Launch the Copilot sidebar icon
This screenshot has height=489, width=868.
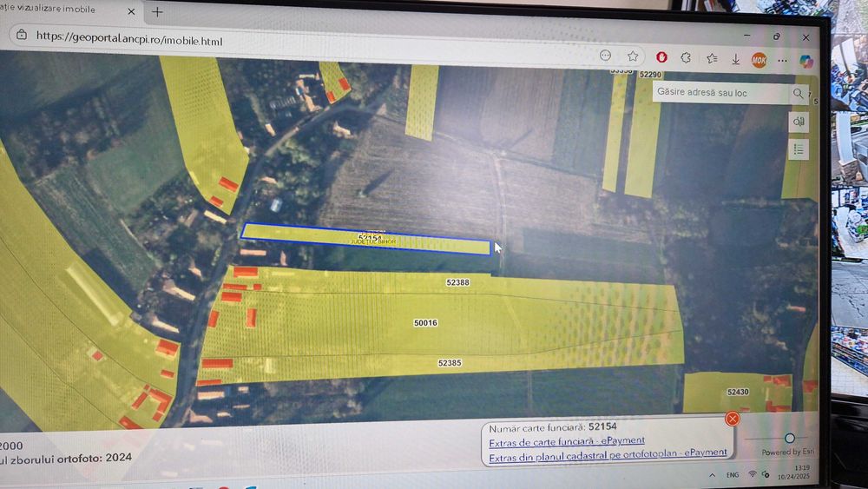[x=806, y=62]
